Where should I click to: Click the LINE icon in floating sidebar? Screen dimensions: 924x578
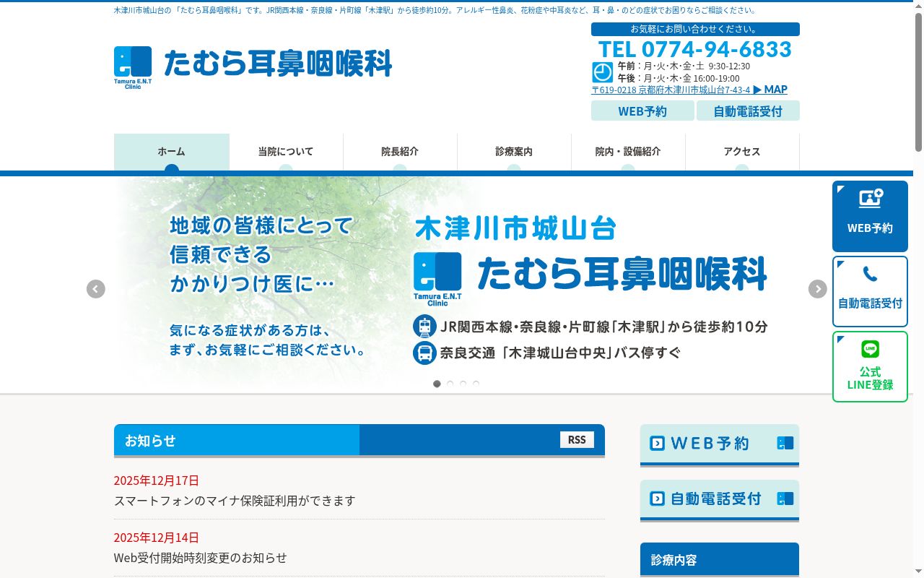(870, 349)
